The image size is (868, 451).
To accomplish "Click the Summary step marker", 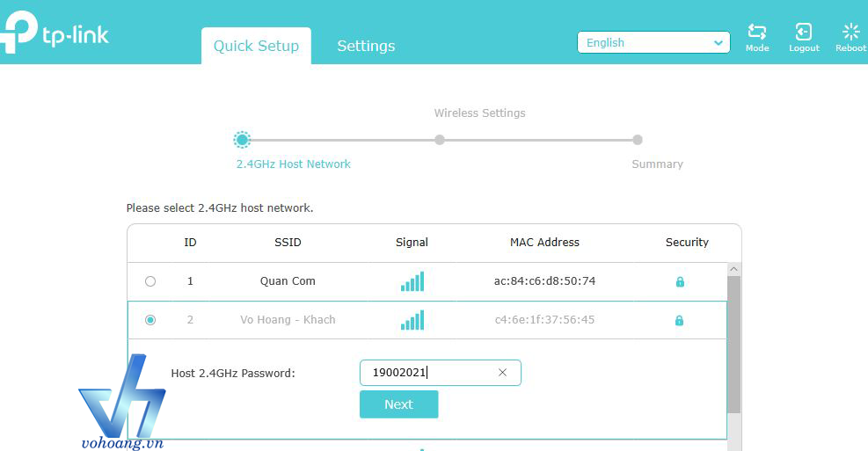I will click(638, 140).
